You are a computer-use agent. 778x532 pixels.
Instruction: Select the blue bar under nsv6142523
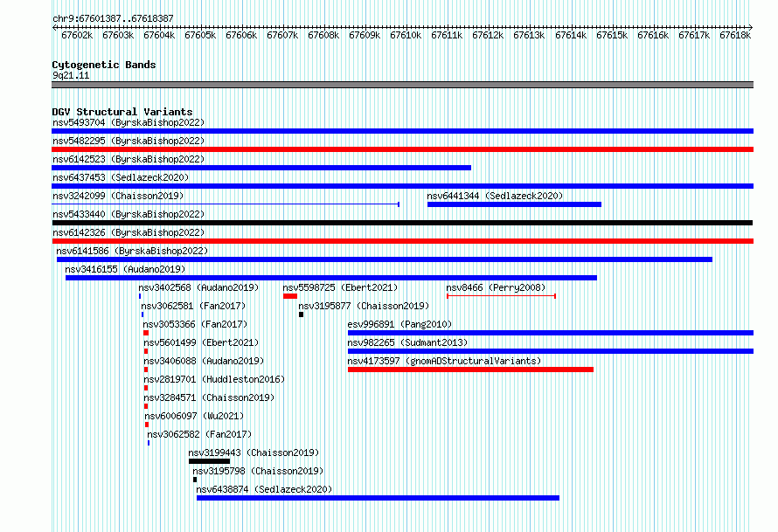coord(261,168)
